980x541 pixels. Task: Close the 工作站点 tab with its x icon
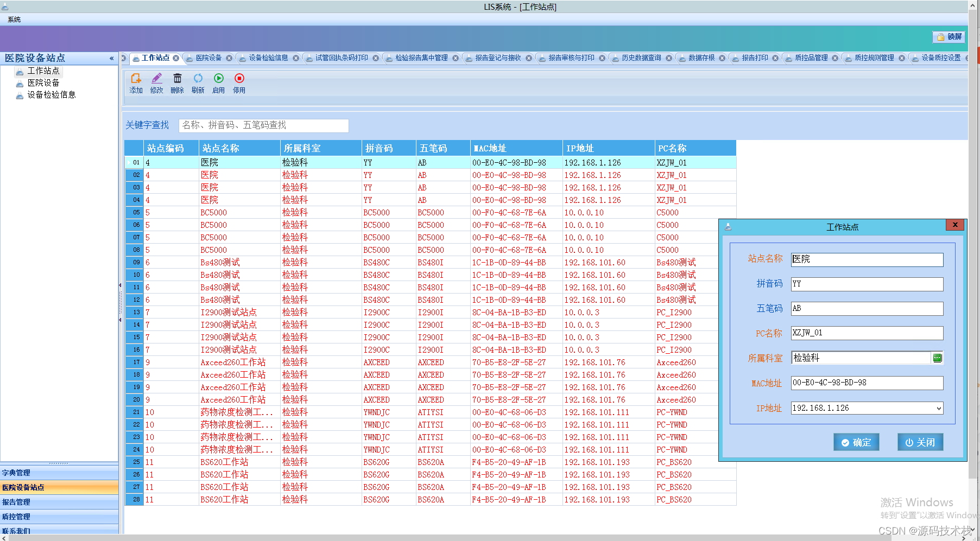pos(176,58)
